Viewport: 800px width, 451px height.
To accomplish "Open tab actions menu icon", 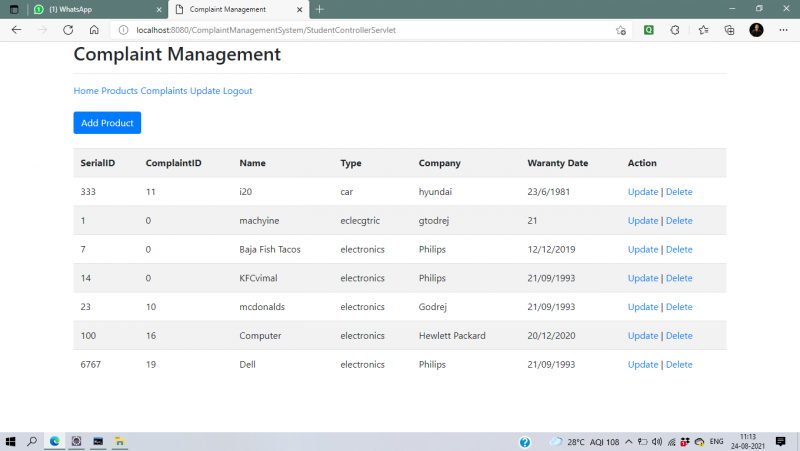I will click(x=14, y=9).
